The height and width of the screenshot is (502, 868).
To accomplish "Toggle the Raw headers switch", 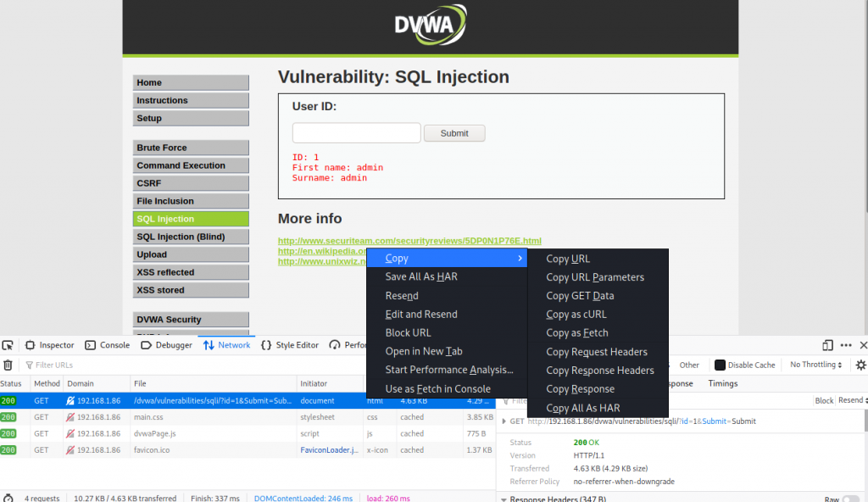I will click(851, 499).
